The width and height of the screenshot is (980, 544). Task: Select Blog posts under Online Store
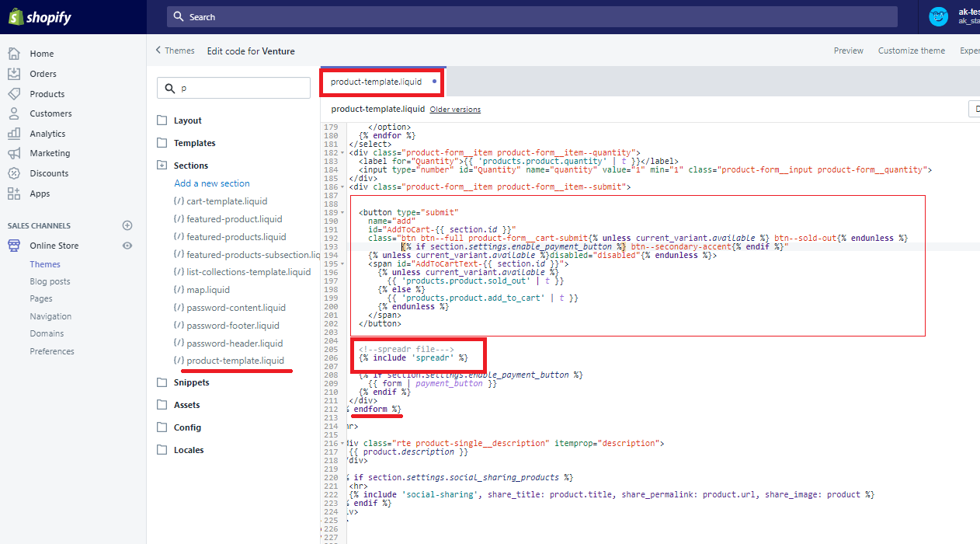click(x=50, y=281)
